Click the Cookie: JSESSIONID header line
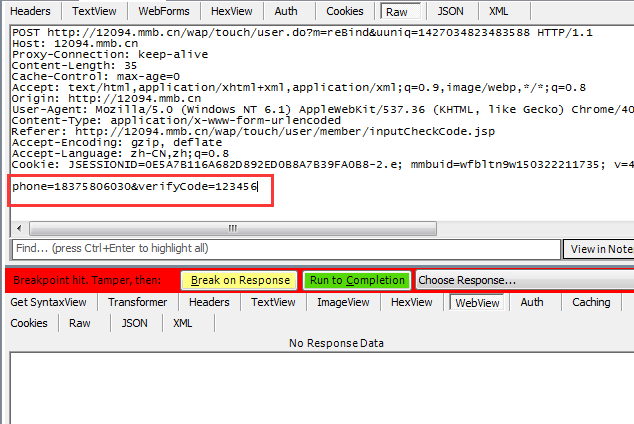Image resolution: width=634 pixels, height=424 pixels. pyautogui.click(x=323, y=165)
